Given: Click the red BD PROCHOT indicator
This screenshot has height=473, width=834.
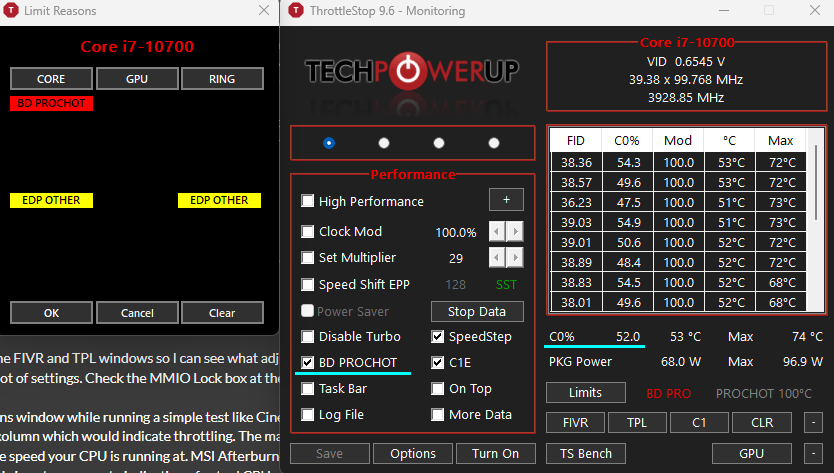Looking at the screenshot, I should point(51,103).
